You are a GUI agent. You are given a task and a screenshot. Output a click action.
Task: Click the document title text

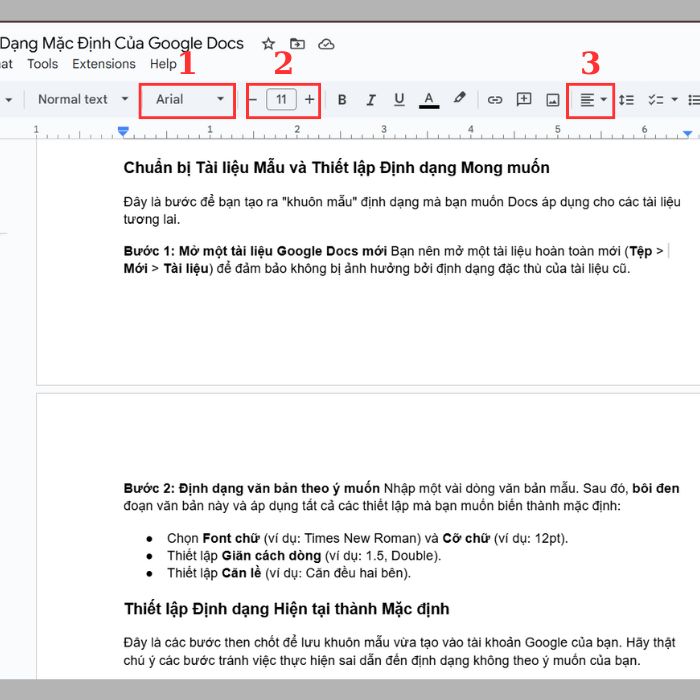[122, 43]
